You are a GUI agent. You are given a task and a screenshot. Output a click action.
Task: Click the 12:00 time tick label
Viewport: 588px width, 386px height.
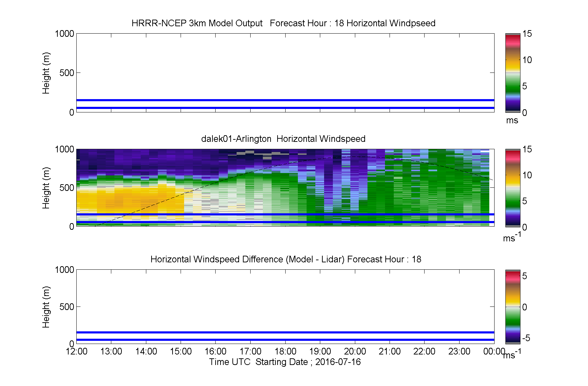(76, 351)
